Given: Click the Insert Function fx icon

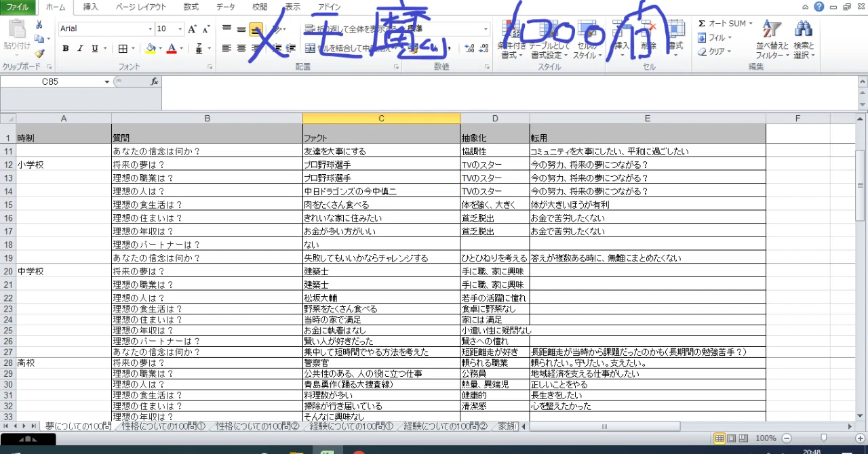Looking at the screenshot, I should [153, 81].
